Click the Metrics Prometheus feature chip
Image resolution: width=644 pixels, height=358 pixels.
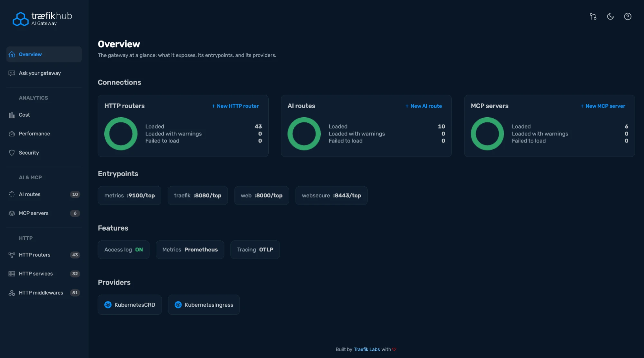pyautogui.click(x=190, y=250)
